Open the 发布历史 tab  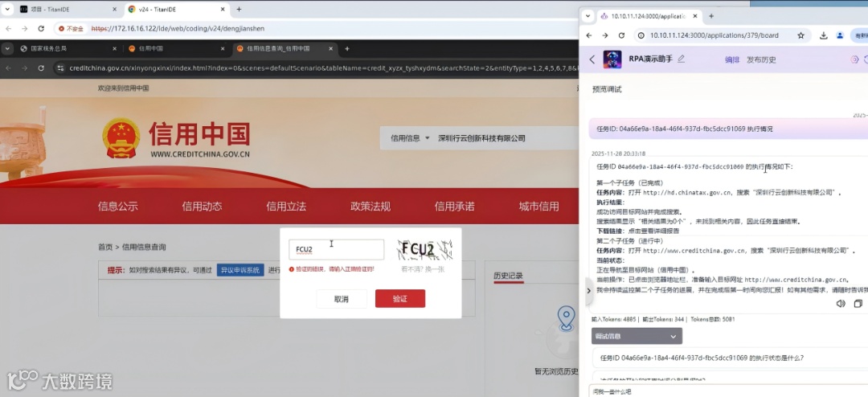coord(761,59)
